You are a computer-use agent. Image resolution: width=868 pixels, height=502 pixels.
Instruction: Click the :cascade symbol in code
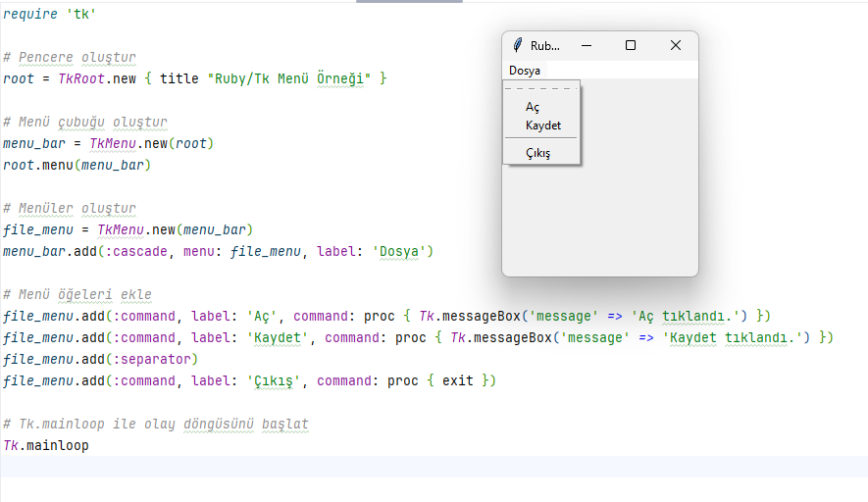[136, 251]
